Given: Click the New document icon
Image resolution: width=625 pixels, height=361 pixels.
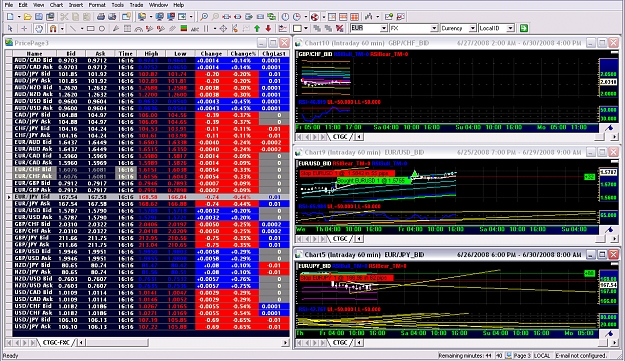Looking at the screenshot, I should point(10,17).
